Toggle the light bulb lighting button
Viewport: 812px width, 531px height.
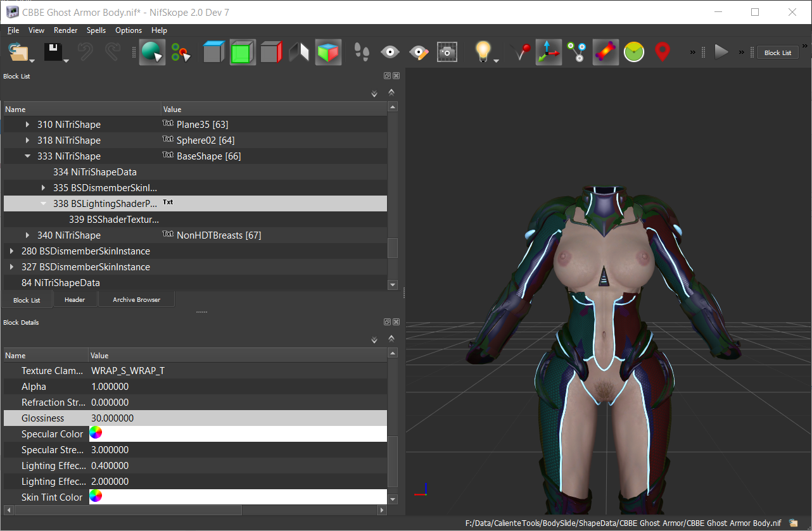coord(483,53)
